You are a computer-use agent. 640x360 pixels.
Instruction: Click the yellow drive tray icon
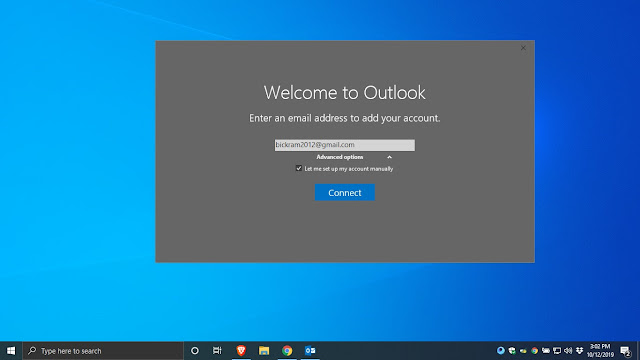[523, 351]
